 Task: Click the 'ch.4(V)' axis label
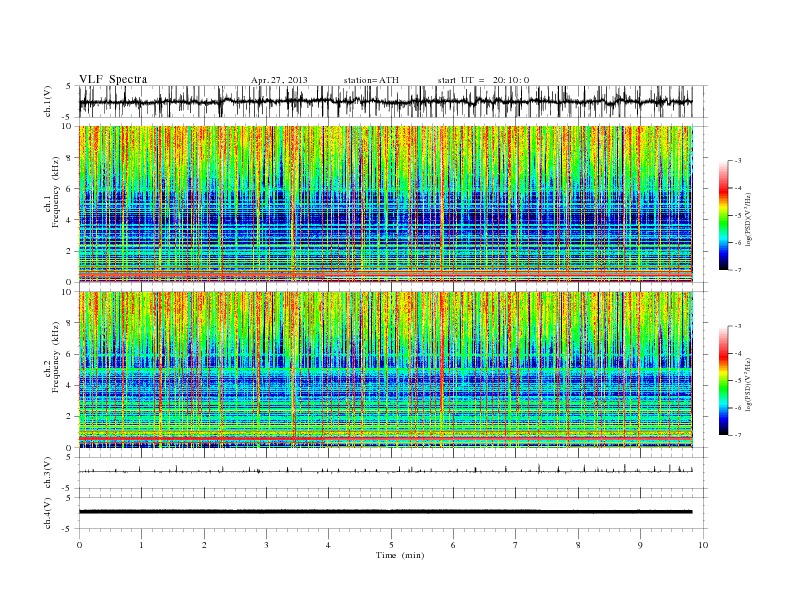(x=48, y=513)
